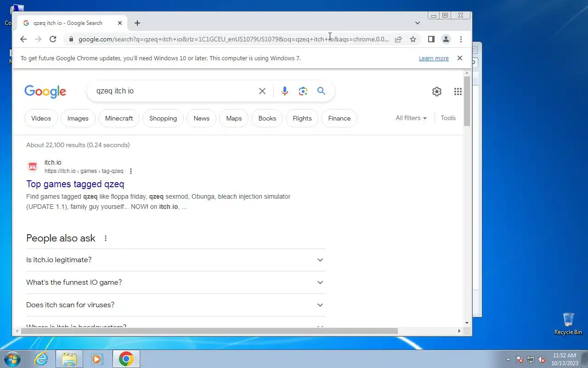Open Windows Explorer from the taskbar

pos(69,359)
